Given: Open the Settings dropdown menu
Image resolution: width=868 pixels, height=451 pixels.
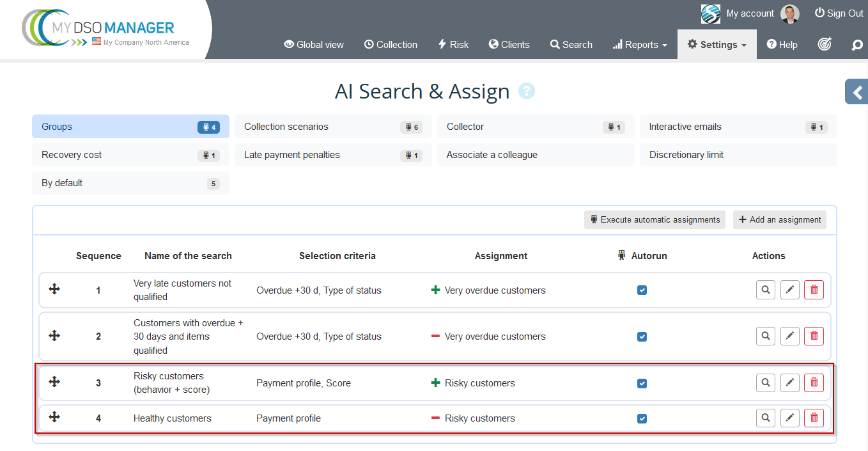Looking at the screenshot, I should click(717, 44).
